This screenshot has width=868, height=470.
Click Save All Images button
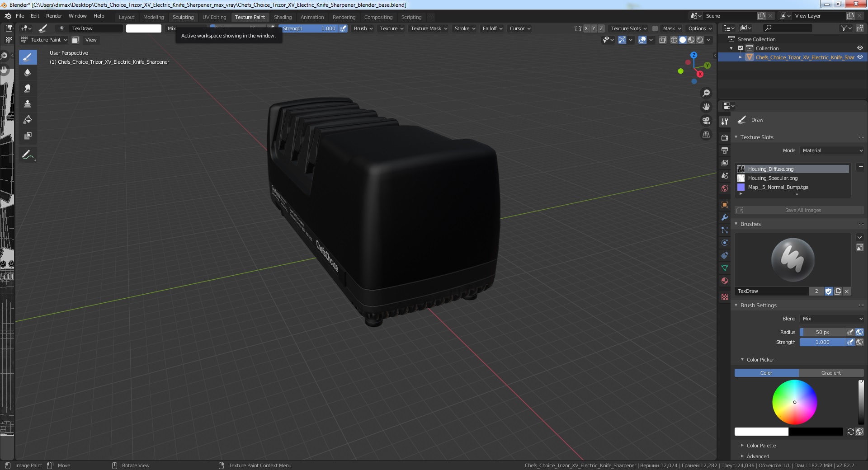799,210
